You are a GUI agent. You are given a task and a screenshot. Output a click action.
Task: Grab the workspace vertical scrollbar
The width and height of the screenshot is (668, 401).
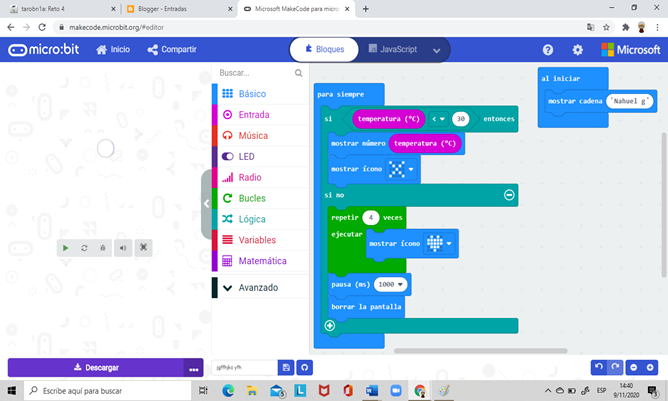664,205
